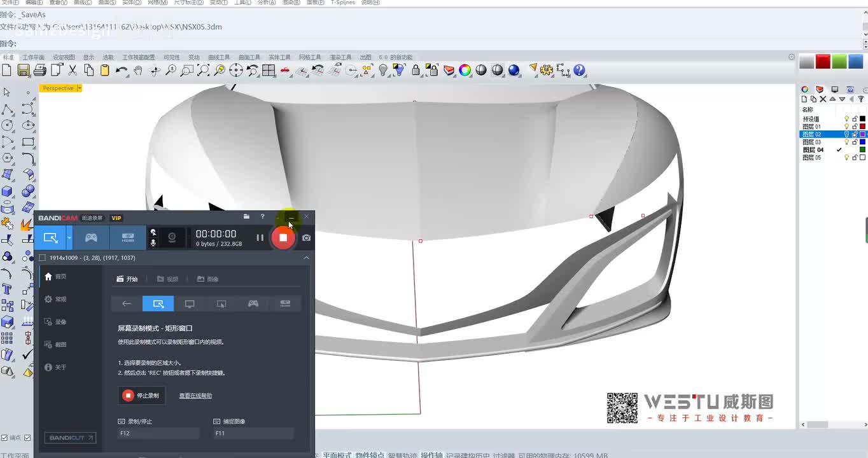The width and height of the screenshot is (868, 458).
Task: Open the 实体工具 toolbar tab
Action: click(x=279, y=57)
